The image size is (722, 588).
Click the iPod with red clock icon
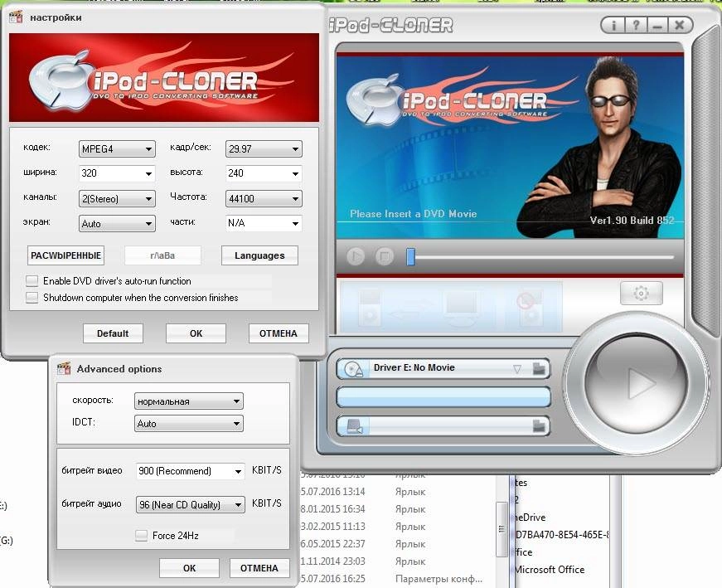[x=530, y=308]
